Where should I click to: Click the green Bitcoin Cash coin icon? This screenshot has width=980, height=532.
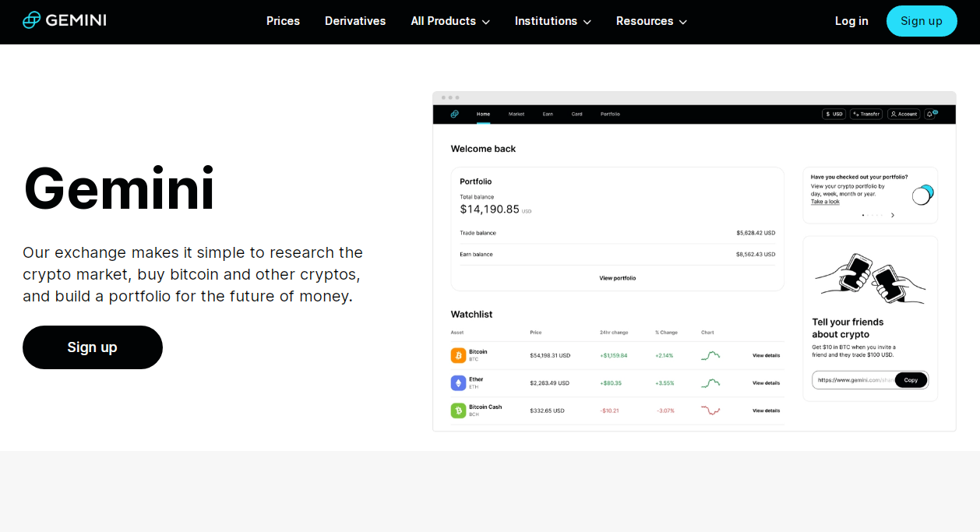point(458,410)
